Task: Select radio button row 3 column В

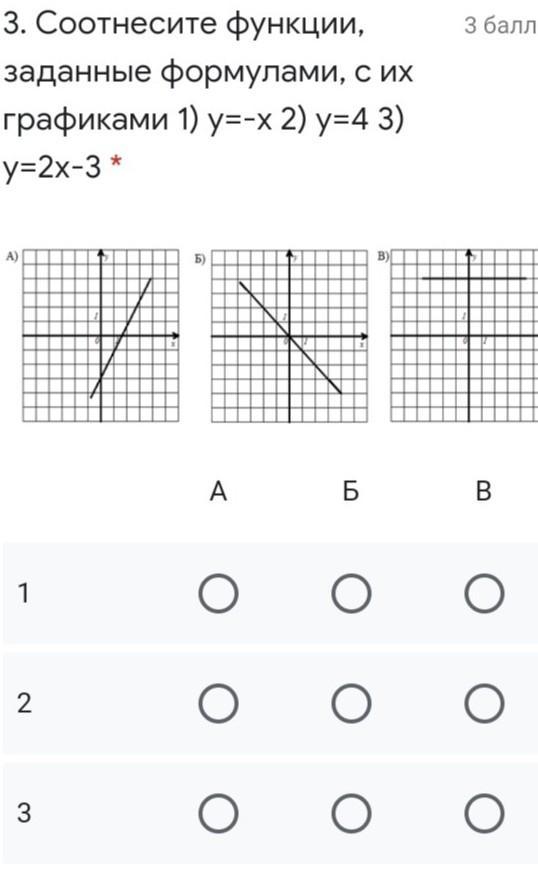Action: [x=484, y=813]
